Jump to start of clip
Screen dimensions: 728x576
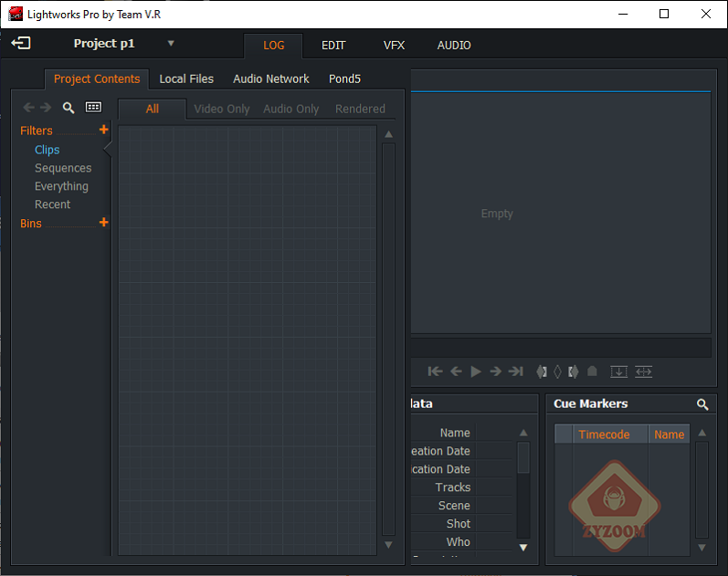tap(435, 372)
